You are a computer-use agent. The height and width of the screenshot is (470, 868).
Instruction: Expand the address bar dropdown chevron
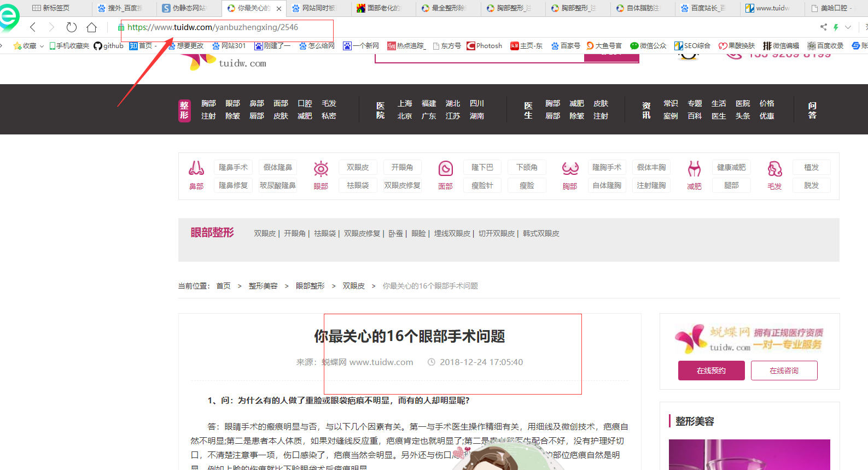[x=848, y=27]
